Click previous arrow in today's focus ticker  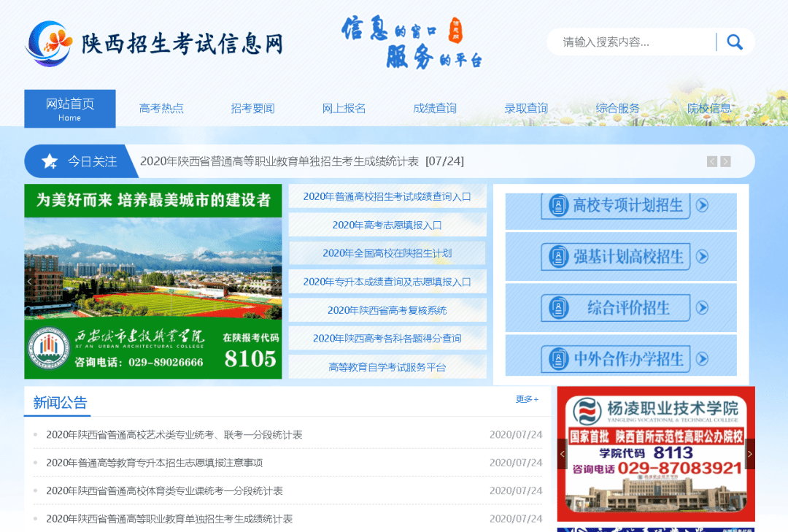point(712,161)
